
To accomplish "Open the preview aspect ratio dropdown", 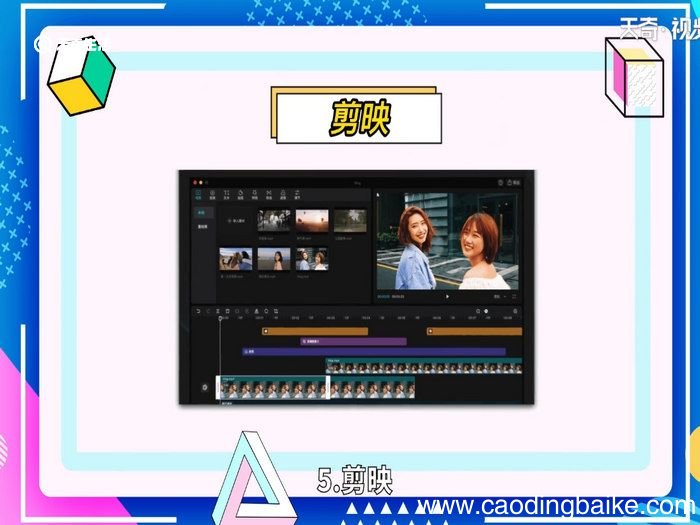I will pos(500,296).
